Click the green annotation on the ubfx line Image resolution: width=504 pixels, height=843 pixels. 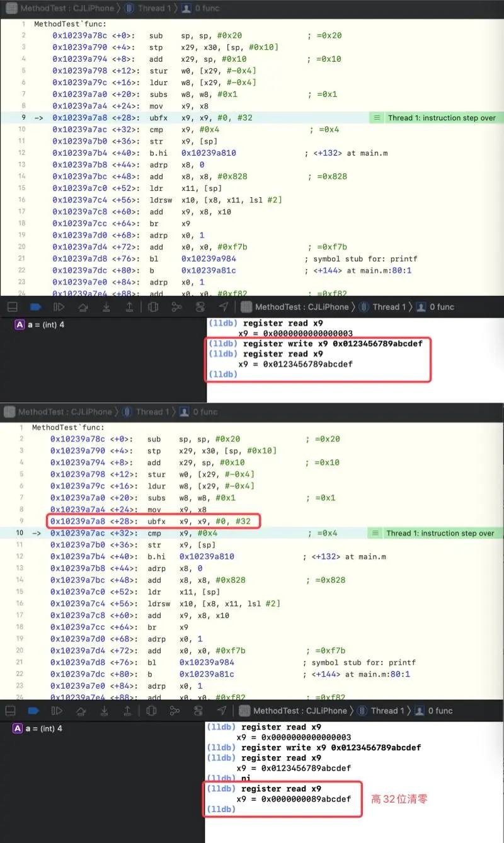(435, 118)
